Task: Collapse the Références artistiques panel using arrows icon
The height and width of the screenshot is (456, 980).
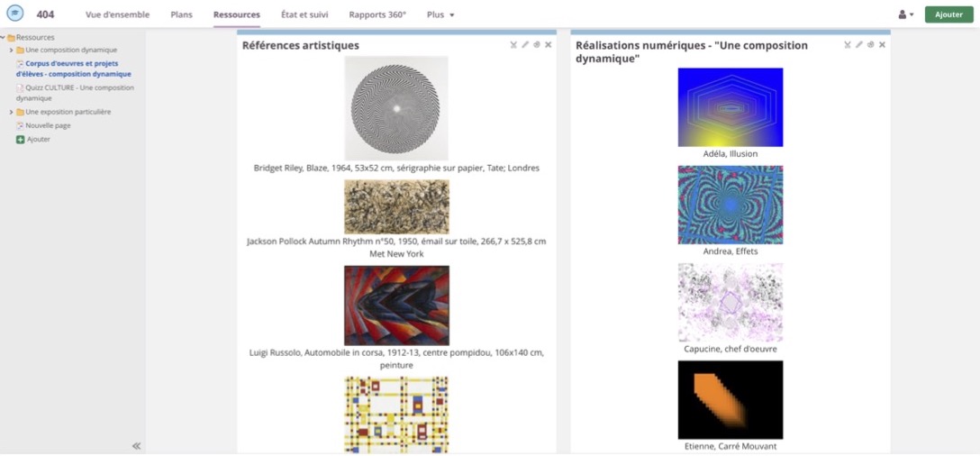Action: click(513, 45)
